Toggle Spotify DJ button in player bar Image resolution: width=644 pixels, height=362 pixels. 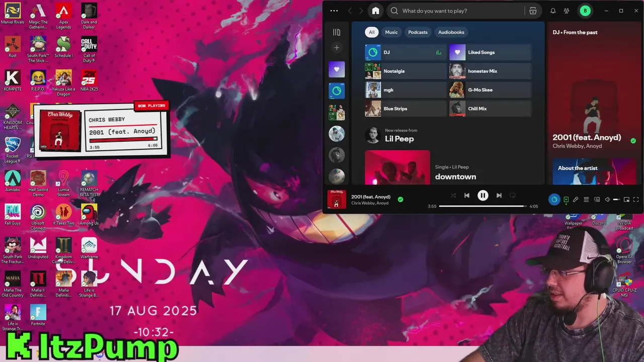click(x=554, y=200)
